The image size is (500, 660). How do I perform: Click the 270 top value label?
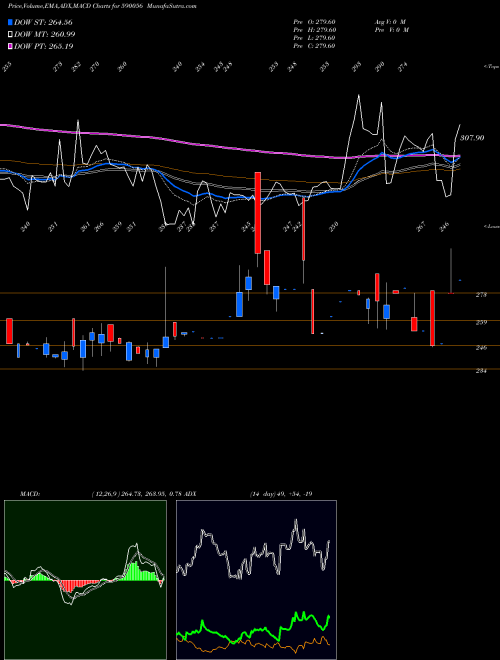95,67
